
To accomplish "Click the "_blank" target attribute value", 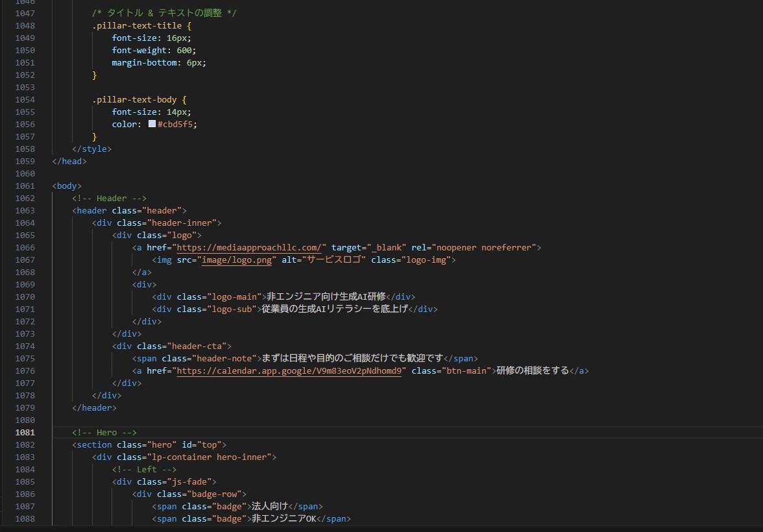I will 387,247.
